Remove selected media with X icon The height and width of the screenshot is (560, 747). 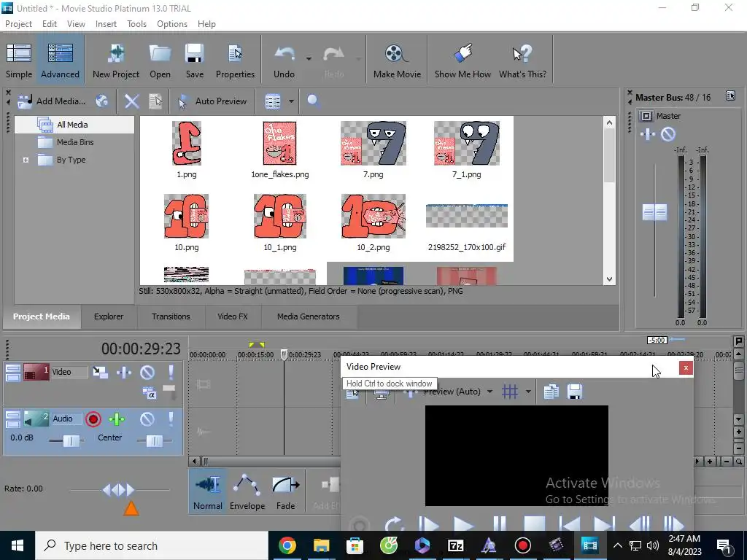pos(131,101)
